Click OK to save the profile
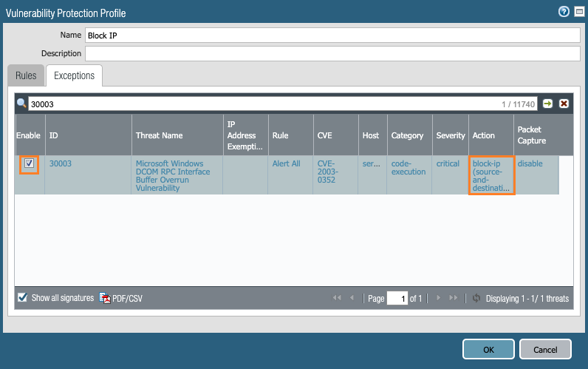Viewport: 588px width, 369px height. tap(488, 350)
